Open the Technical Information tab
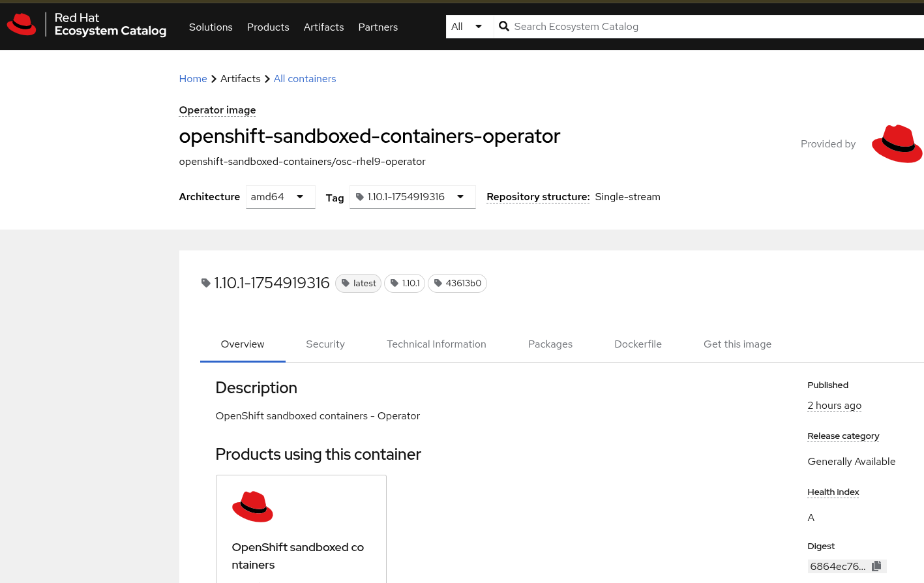This screenshot has height=583, width=924. [436, 344]
